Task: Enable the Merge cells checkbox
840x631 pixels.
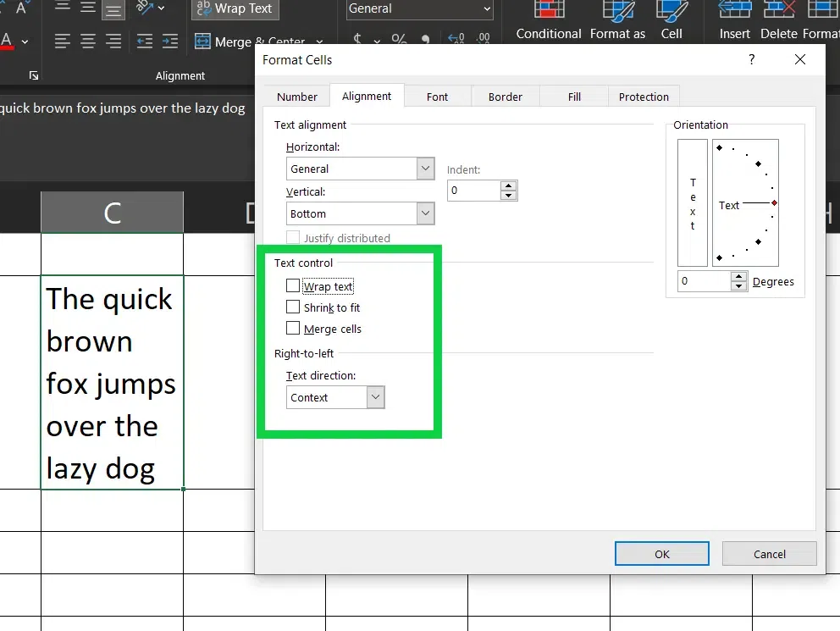Action: 293,328
